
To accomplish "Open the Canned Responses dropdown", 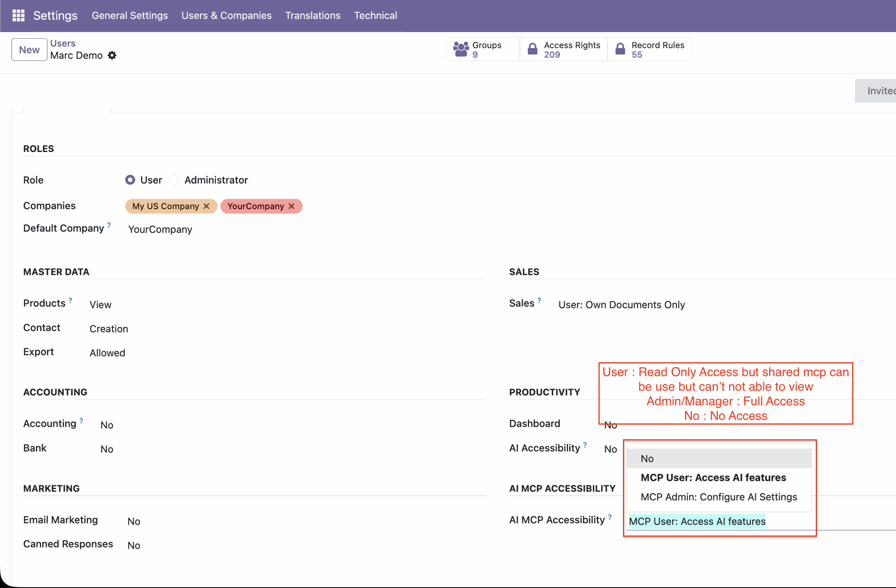I will [134, 545].
